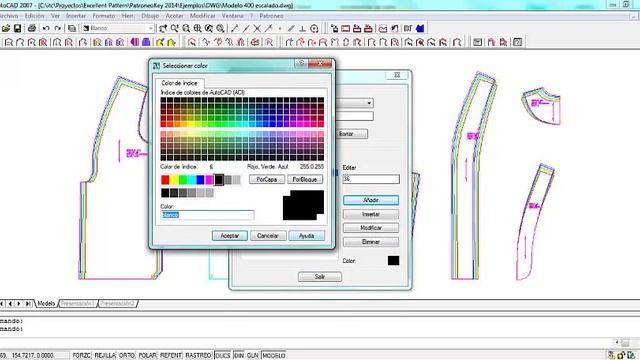This screenshot has height=360, width=640.
Task: Click the Eliminar button in back dialog
Action: [371, 242]
